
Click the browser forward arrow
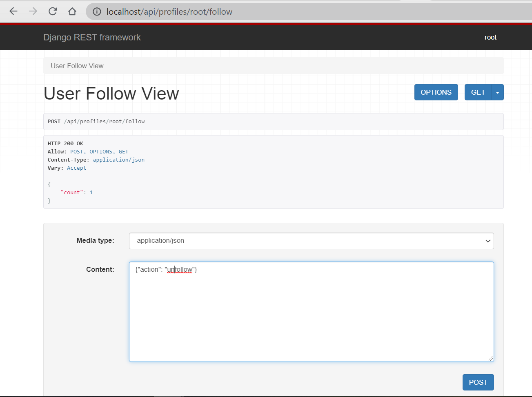click(x=33, y=11)
